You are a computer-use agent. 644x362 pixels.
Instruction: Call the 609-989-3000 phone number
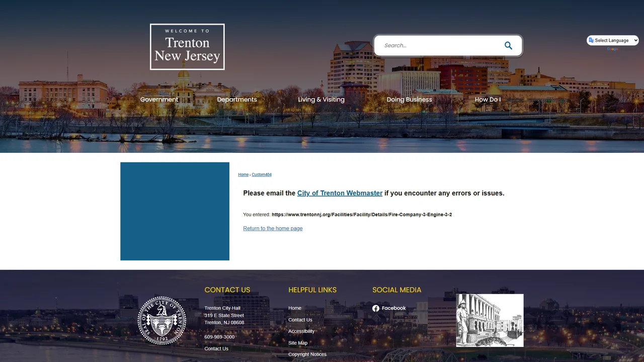point(219,337)
